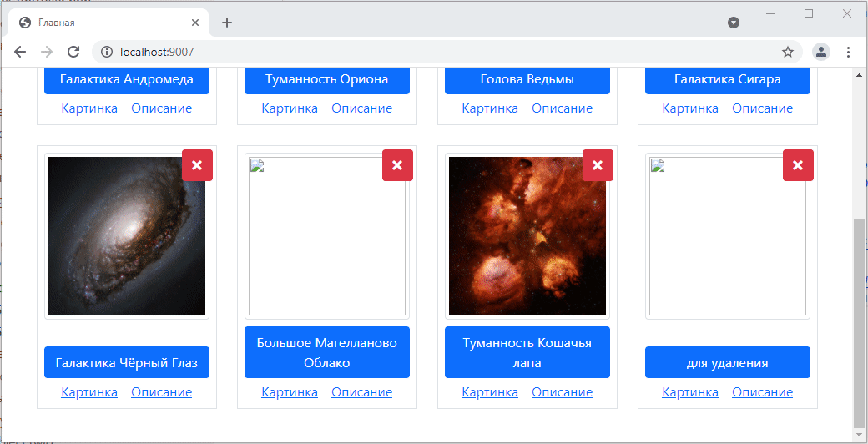Screen dimensions: 868x444
Task: Open the Chrome profile menu
Action: (x=821, y=52)
